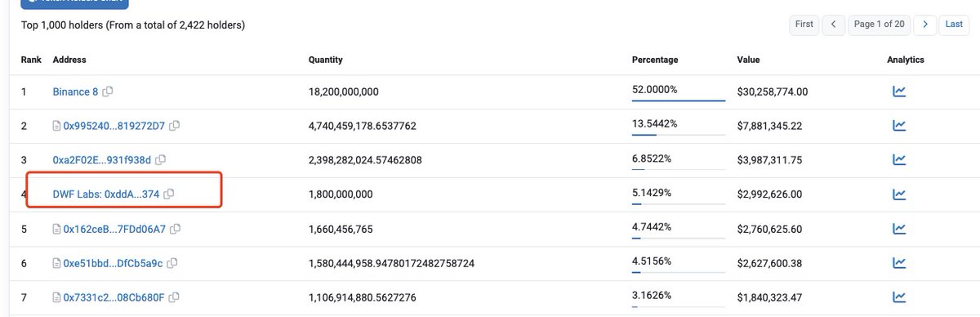
Task: Select quantity 2,398,282,024.57462808
Action: [x=365, y=160]
